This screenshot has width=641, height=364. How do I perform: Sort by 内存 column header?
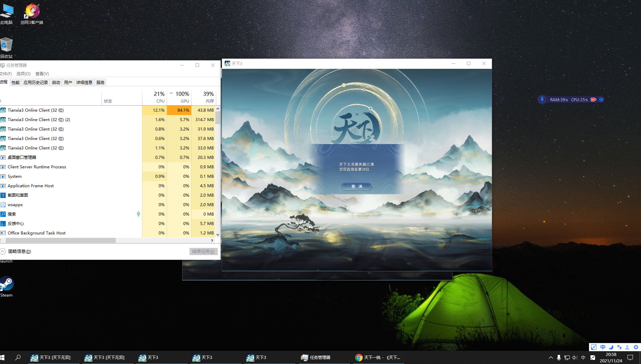click(x=204, y=97)
